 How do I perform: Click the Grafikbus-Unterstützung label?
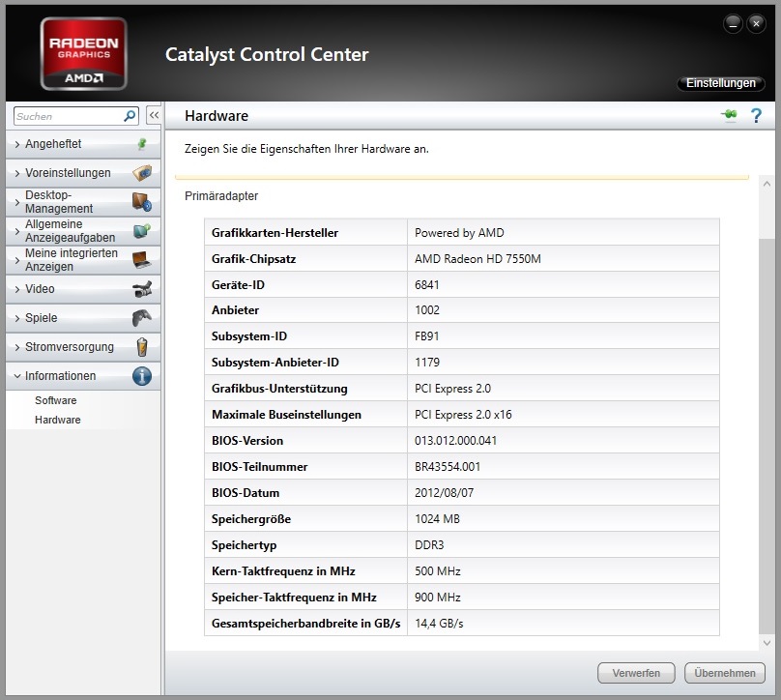[x=279, y=389]
